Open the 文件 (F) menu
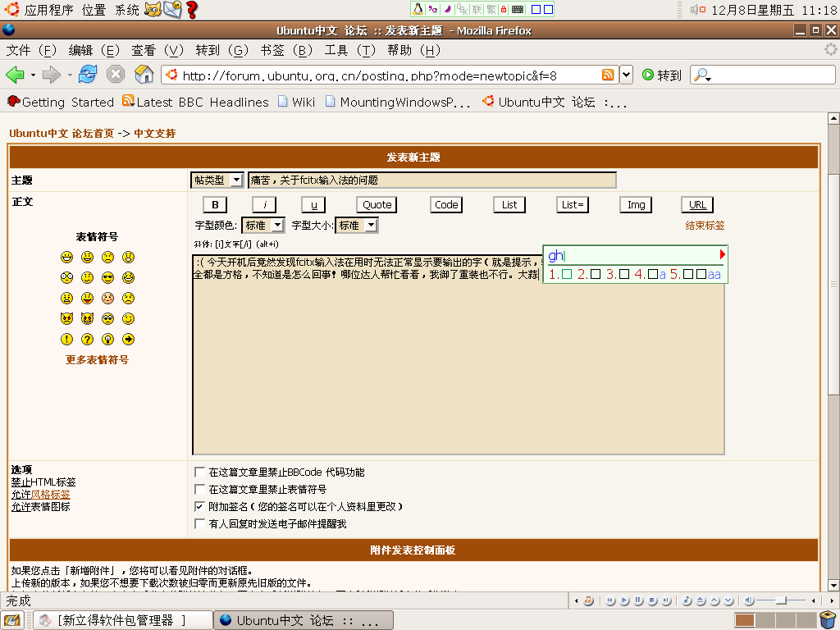Screen dimensions: 840x630 point(31,50)
